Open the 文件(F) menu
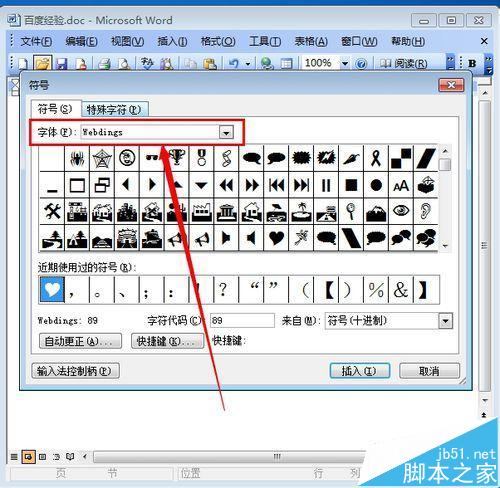This screenshot has width=500, height=488. click(x=36, y=42)
